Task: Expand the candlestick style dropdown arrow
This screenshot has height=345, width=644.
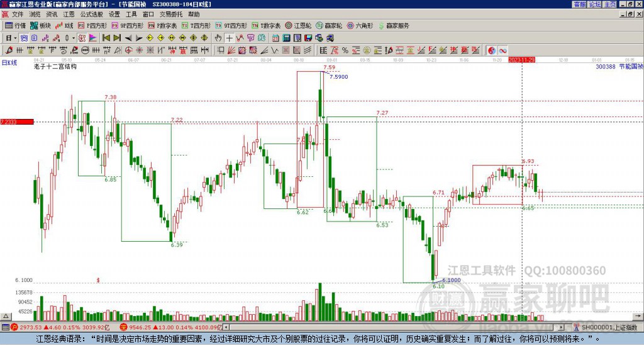Action: [74, 38]
